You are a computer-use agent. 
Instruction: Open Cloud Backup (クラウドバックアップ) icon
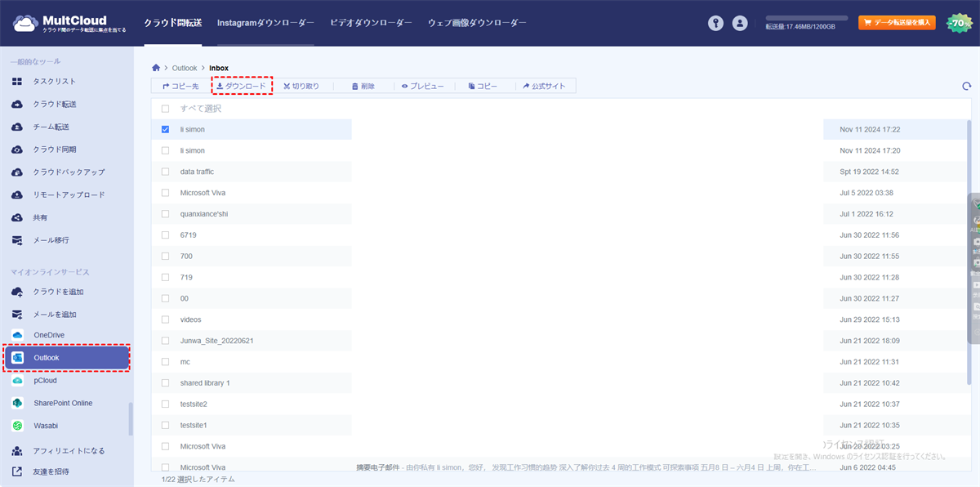[16, 172]
